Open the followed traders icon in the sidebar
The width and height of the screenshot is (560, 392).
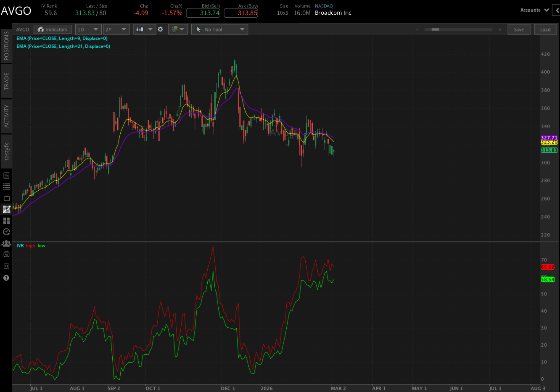[x=6, y=243]
